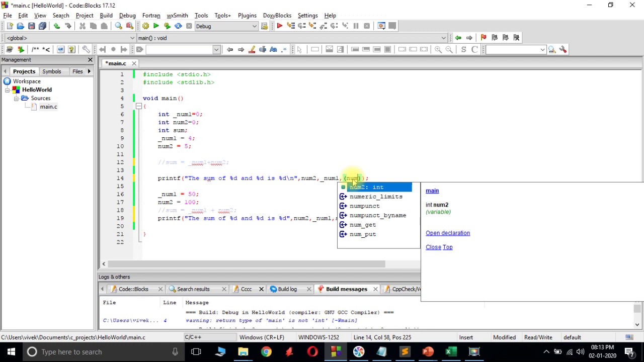Image resolution: width=644 pixels, height=362 pixels.
Task: Click the Stop debugger icon
Action: tap(367, 26)
